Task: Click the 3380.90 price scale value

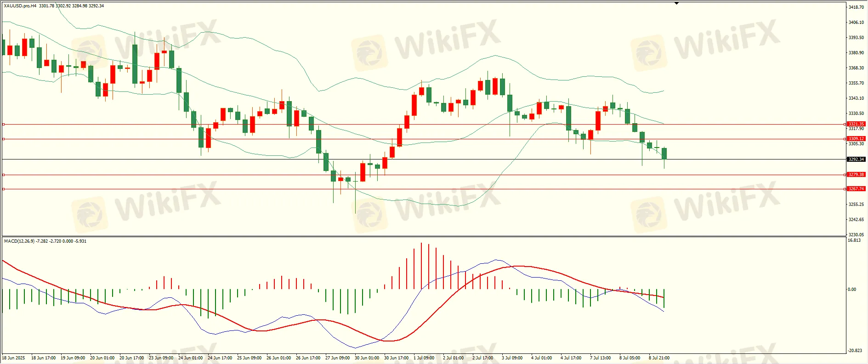Action: [856, 53]
